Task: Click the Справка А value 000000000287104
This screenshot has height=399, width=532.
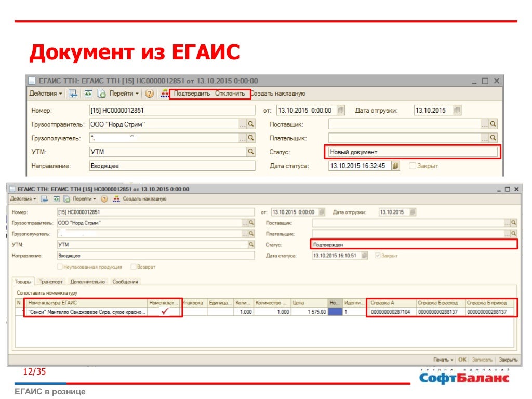Action: 391,312
